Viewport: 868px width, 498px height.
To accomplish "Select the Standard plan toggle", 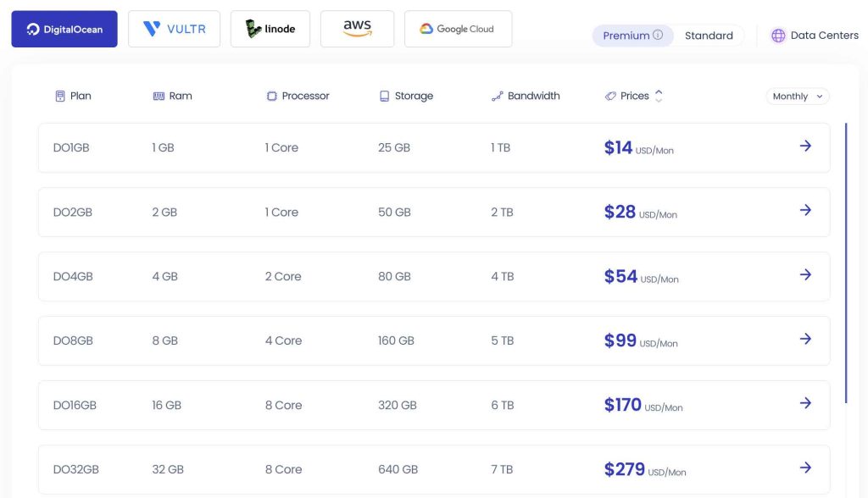I will click(709, 36).
